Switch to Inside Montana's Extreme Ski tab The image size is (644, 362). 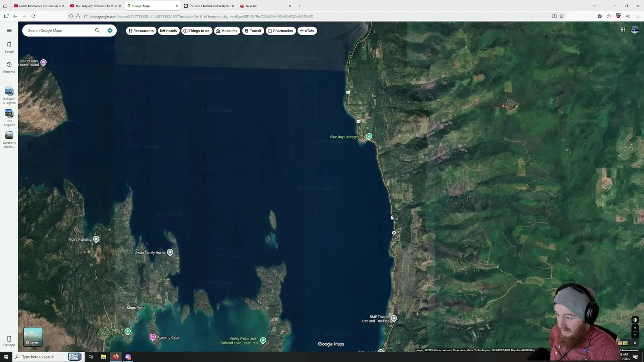tap(38, 6)
